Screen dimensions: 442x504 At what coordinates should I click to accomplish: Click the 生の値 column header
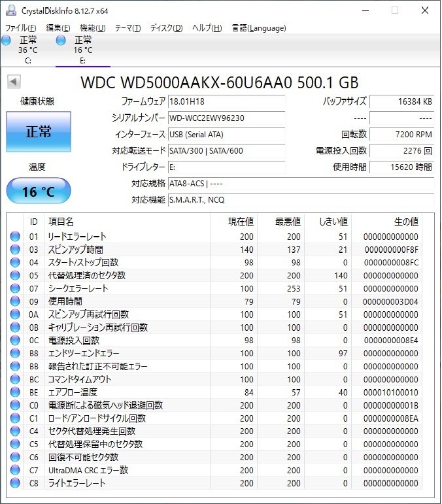[x=386, y=222]
